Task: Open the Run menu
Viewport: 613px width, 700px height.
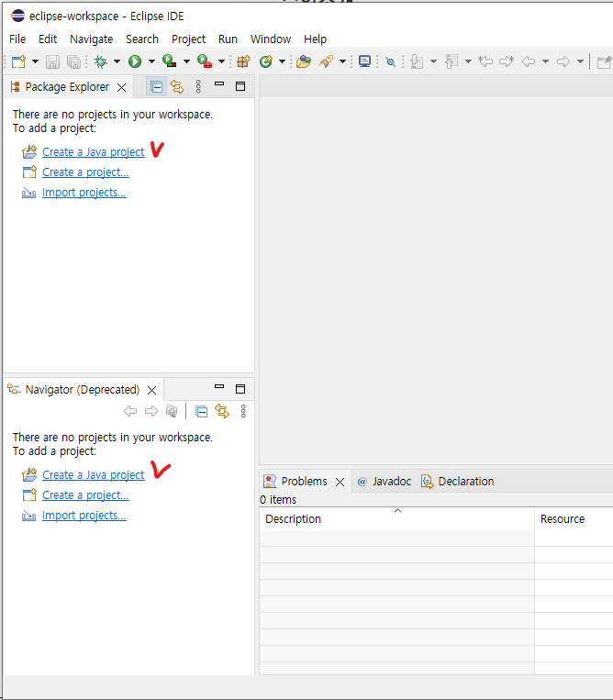Action: [x=228, y=39]
